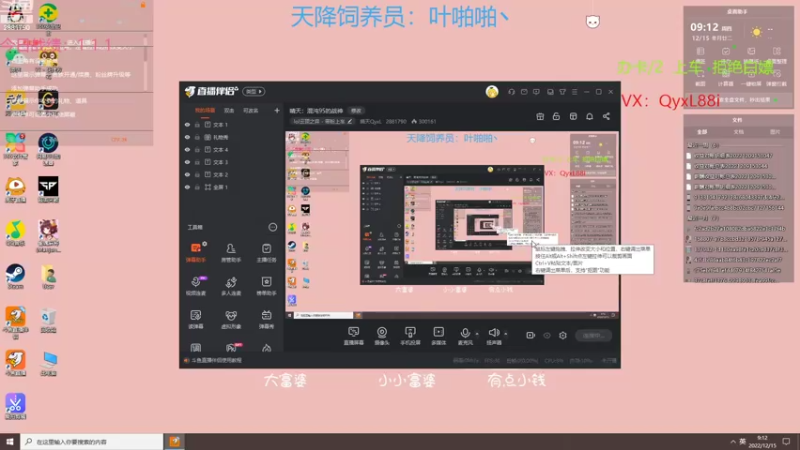Switch to 全部 tab in desktop file panel
Screen dimensions: 800x450
click(702, 132)
